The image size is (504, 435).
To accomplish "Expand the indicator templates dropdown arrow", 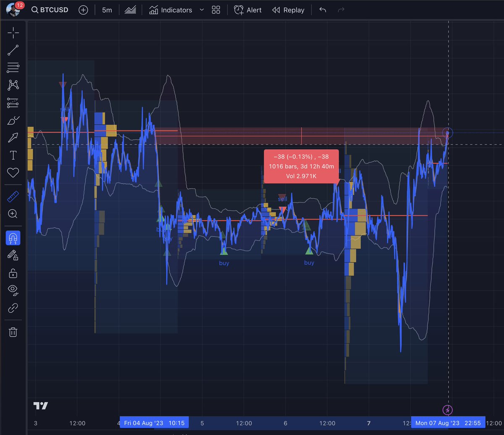I will (202, 10).
